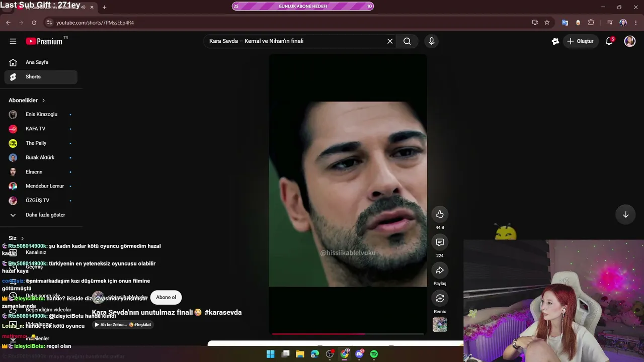This screenshot has height=362, width=644.
Task: Open Discord from the taskbar
Action: point(360,354)
